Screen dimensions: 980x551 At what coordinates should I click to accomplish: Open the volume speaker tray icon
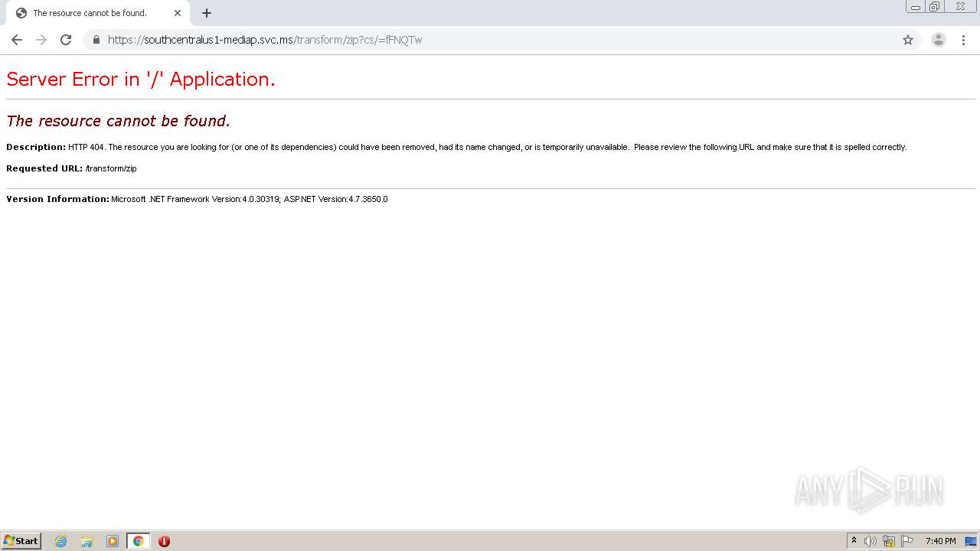click(871, 541)
